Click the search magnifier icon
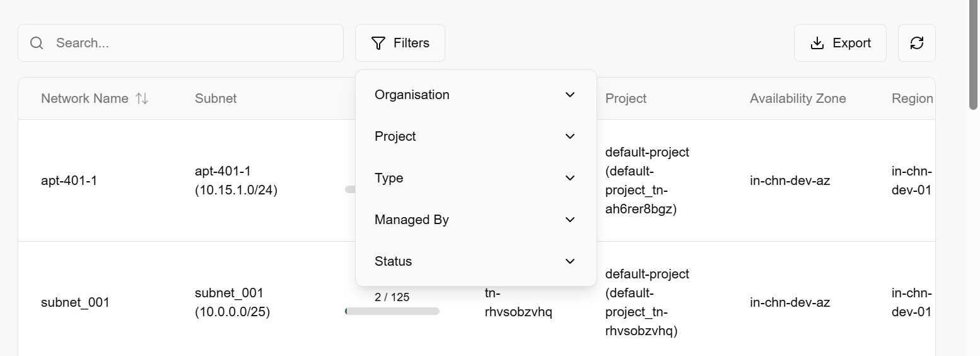 pos(37,43)
